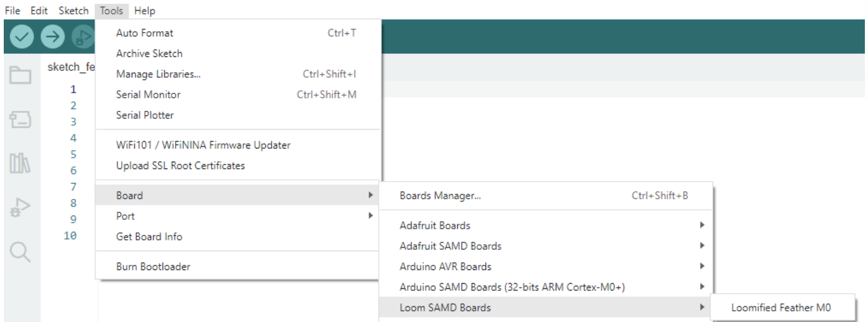The height and width of the screenshot is (322, 868).
Task: Open the Debug sidebar panel icon
Action: click(20, 207)
